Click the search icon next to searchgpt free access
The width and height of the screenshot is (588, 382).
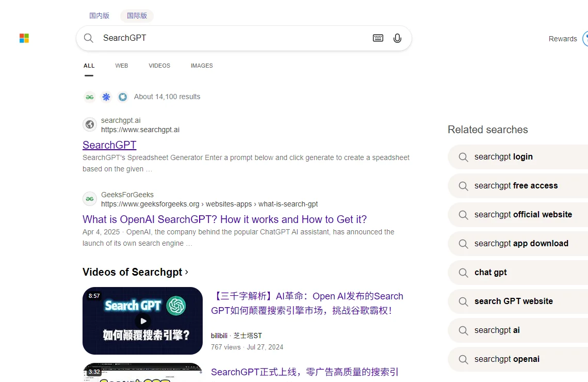(x=464, y=186)
